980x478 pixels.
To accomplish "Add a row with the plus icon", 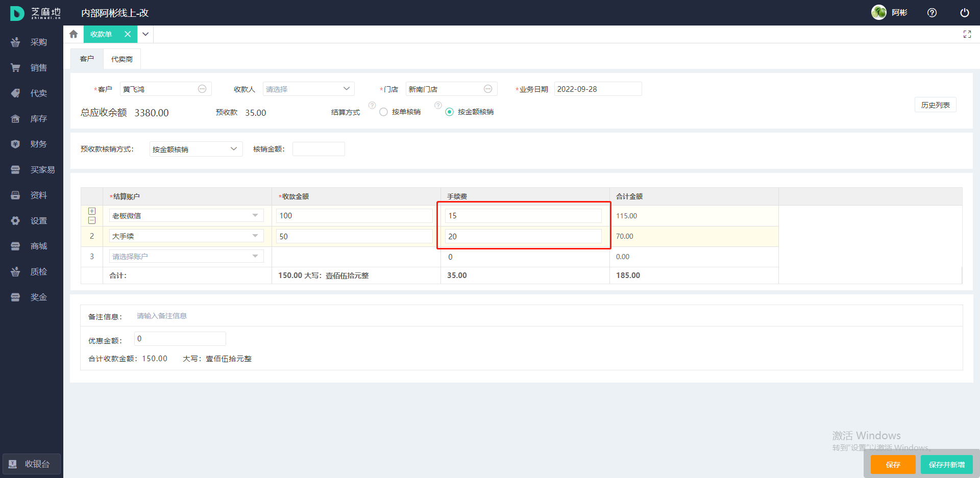I will pyautogui.click(x=92, y=211).
